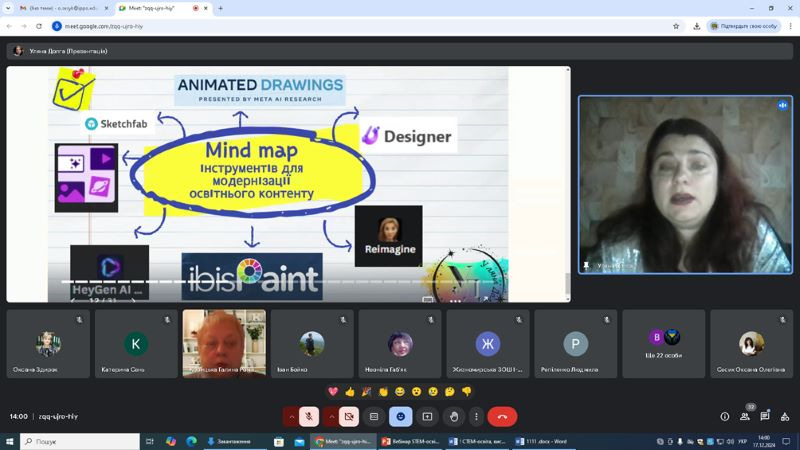This screenshot has width=800, height=450.
Task: Send the heart emoji reaction
Action: 333,392
